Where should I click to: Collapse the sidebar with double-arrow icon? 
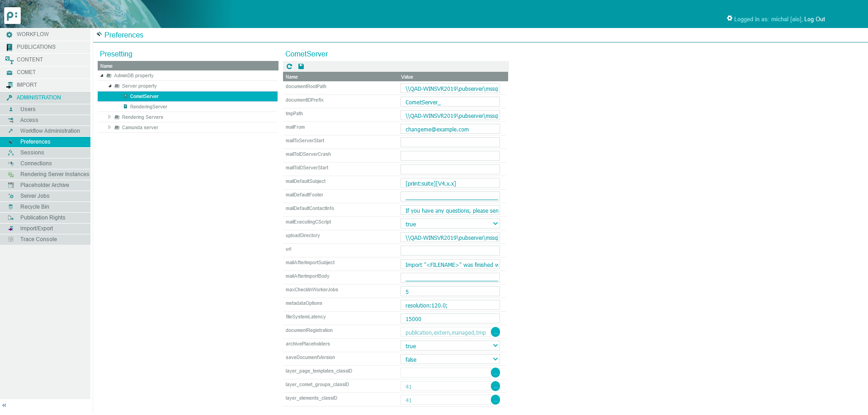coord(4,406)
